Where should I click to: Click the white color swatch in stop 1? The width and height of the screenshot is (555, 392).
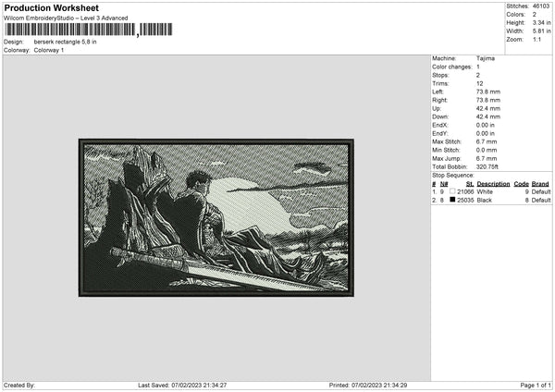[452, 191]
